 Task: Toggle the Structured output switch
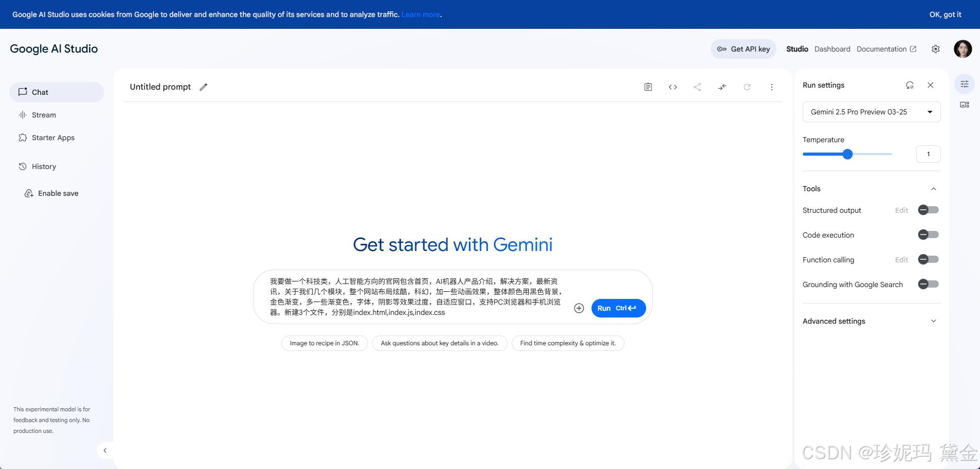pyautogui.click(x=928, y=210)
